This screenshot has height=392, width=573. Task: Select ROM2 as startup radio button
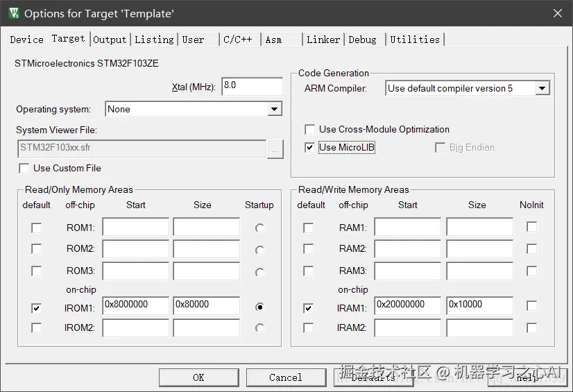(x=259, y=250)
